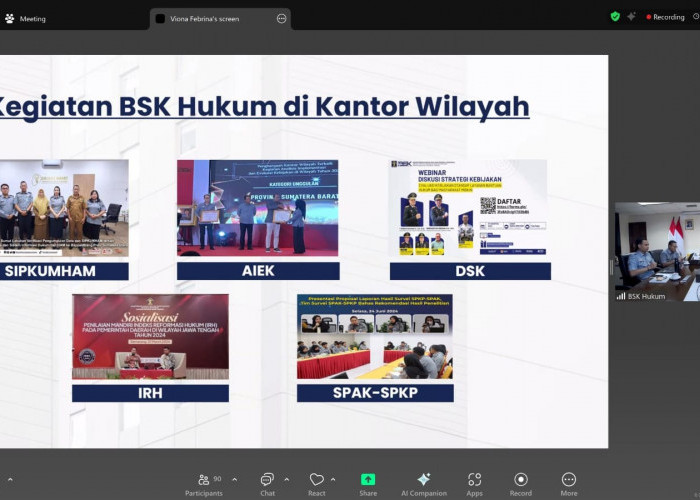This screenshot has height=500, width=700.
Task: Open the Apps toolbar button
Action: pyautogui.click(x=475, y=485)
